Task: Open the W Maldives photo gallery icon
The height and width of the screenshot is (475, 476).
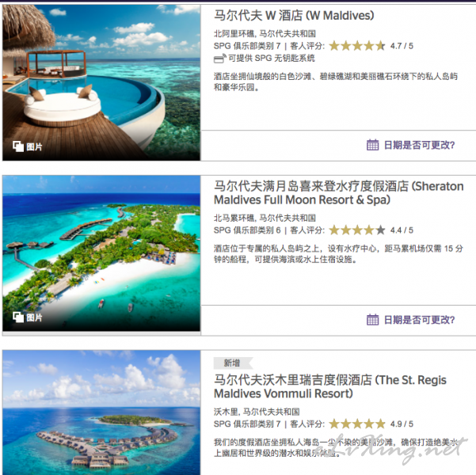Action: (x=18, y=146)
